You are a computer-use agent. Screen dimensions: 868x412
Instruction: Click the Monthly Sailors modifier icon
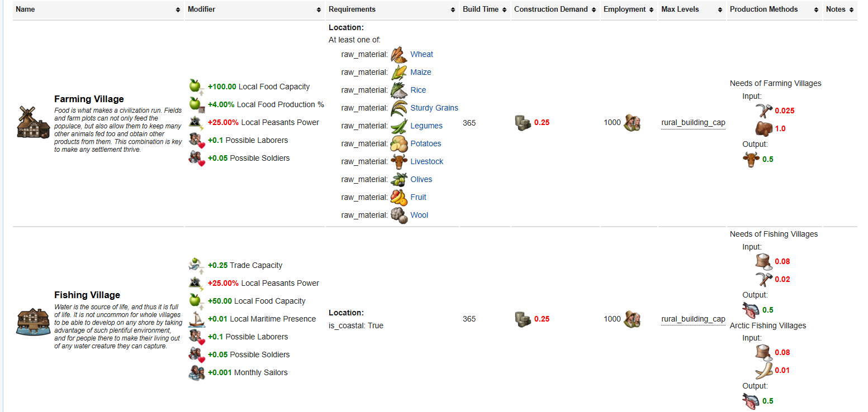(197, 372)
